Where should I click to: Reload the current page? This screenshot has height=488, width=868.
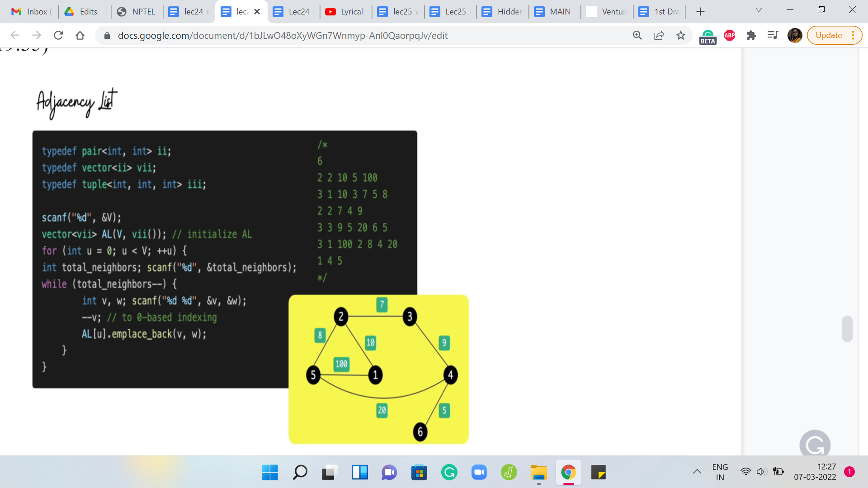[x=58, y=35]
